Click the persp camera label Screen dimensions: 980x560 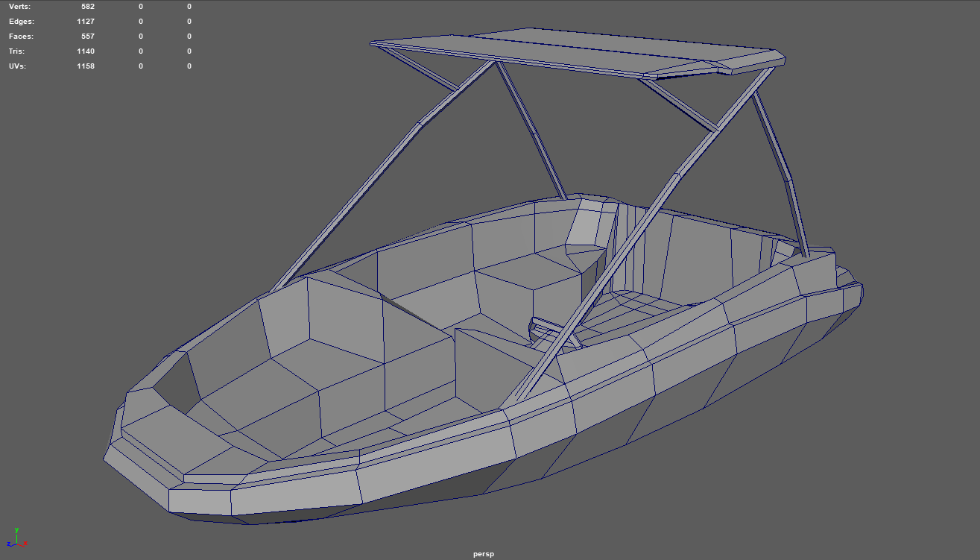[484, 554]
